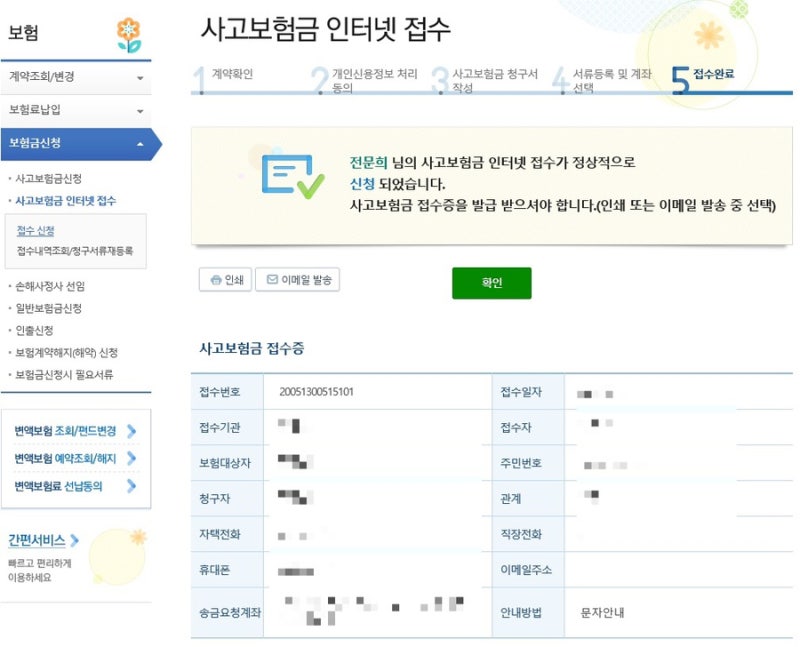Click the 주민번호 label cell

coord(528,463)
